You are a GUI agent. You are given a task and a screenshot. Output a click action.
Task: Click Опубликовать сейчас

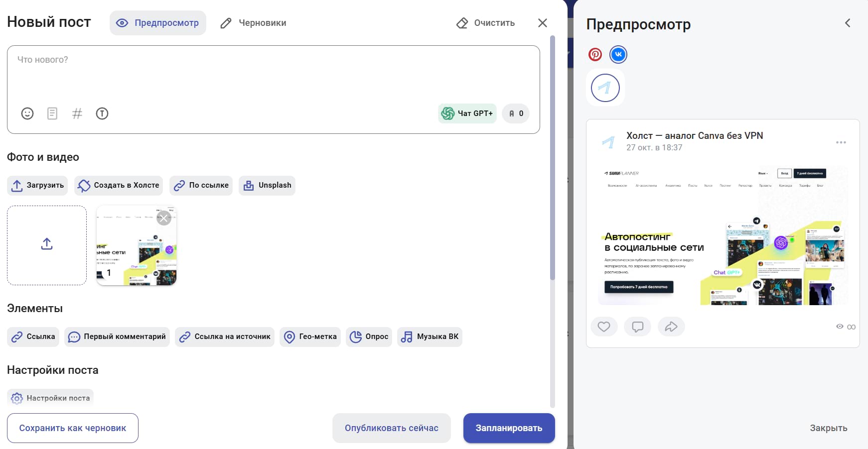pyautogui.click(x=391, y=428)
